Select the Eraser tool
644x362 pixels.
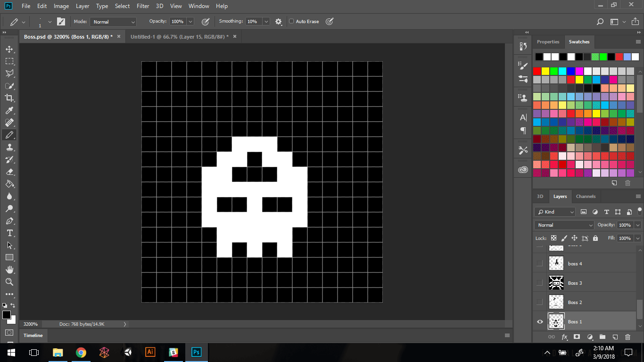(x=9, y=172)
